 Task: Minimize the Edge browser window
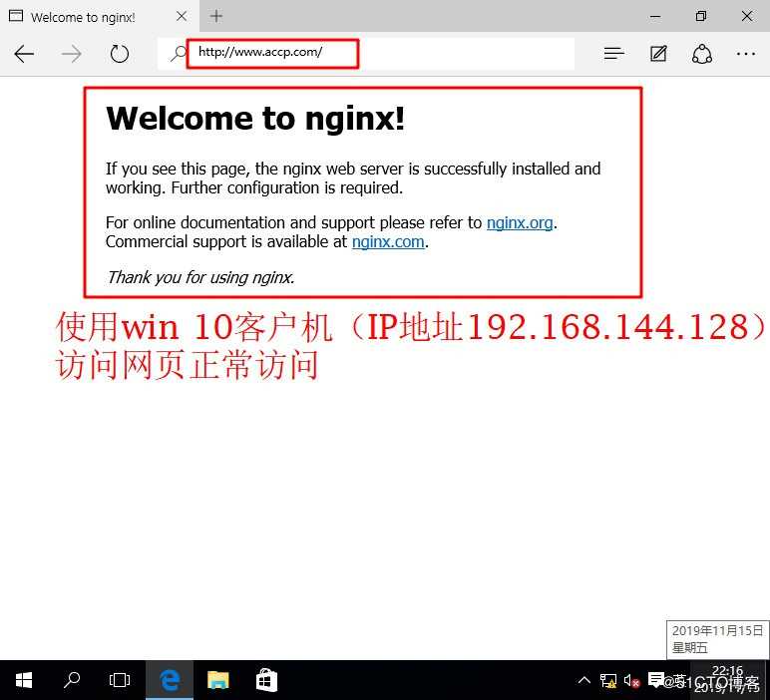pyautogui.click(x=655, y=16)
